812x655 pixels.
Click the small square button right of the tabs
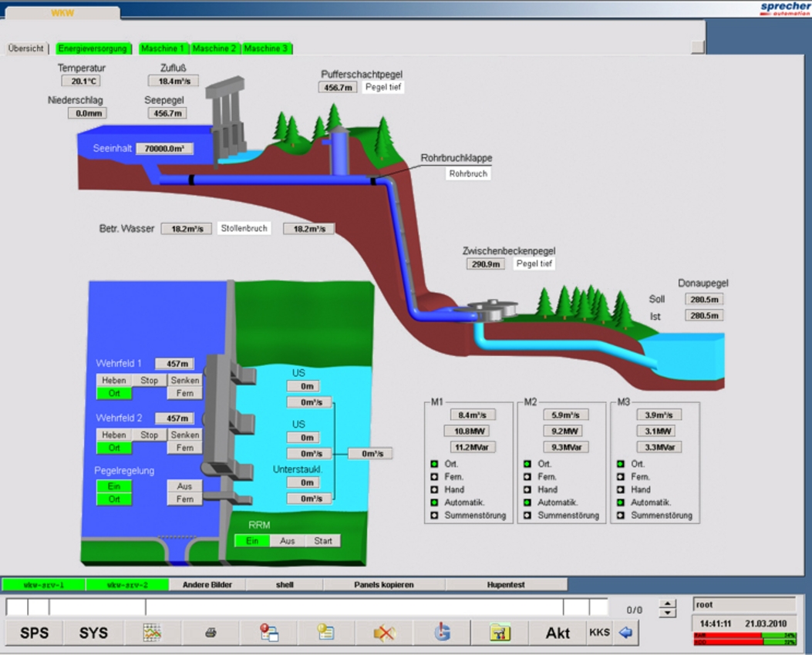[697, 47]
